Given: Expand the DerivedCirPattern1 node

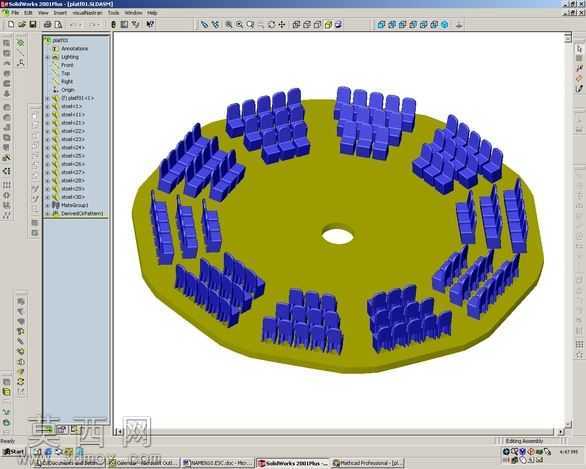Looking at the screenshot, I should (x=47, y=214).
